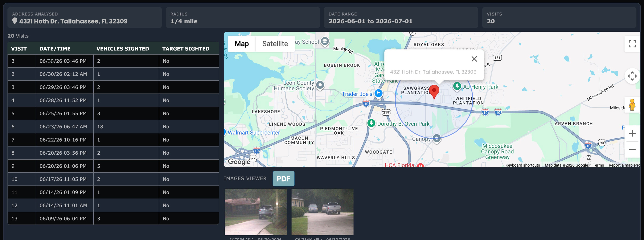
Task: Select visit row 06/23/26 06:47 AM
Action: (x=113, y=126)
